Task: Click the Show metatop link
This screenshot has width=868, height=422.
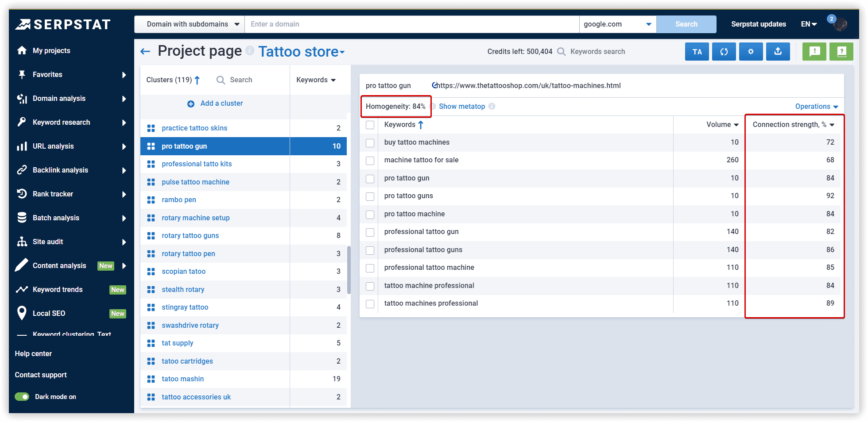Action: click(462, 106)
